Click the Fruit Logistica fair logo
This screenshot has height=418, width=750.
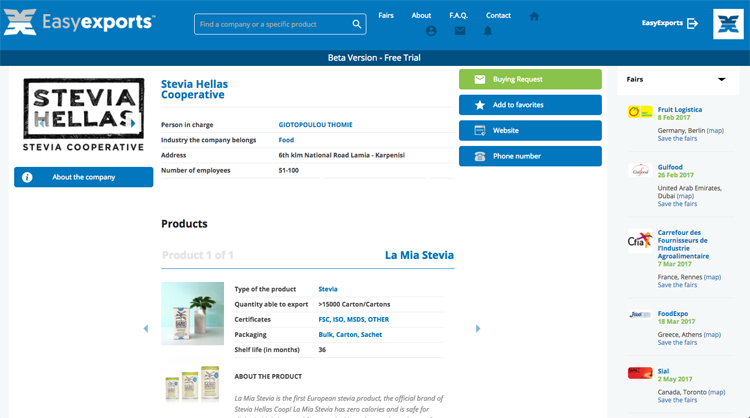click(640, 112)
